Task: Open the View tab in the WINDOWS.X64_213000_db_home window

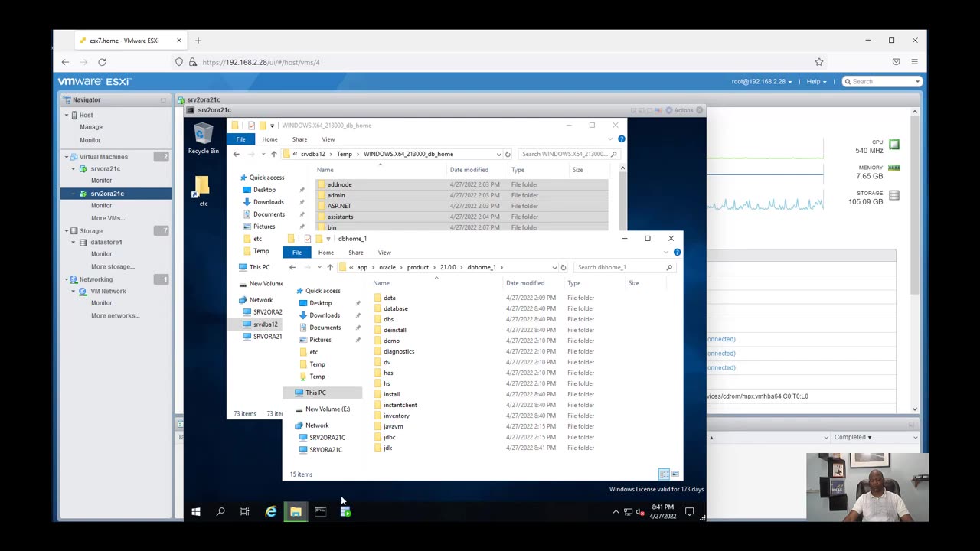Action: pos(328,139)
